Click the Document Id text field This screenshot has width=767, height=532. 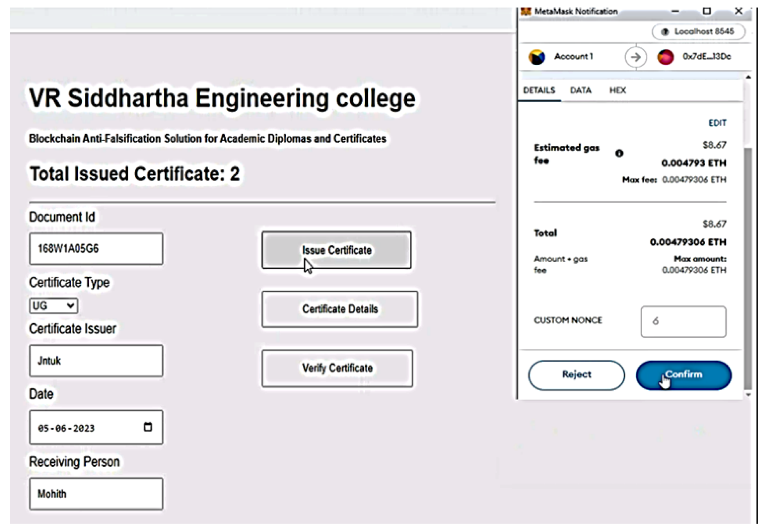tap(96, 248)
